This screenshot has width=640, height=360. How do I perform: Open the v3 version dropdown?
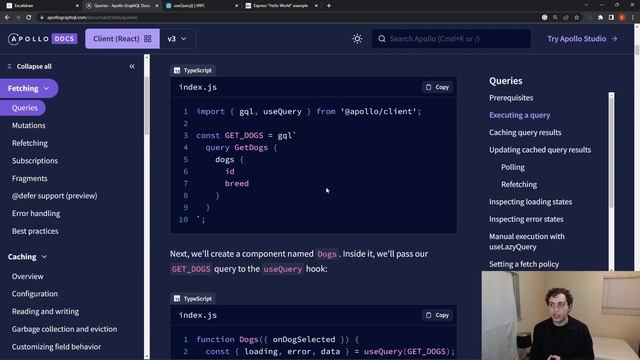pyautogui.click(x=177, y=39)
